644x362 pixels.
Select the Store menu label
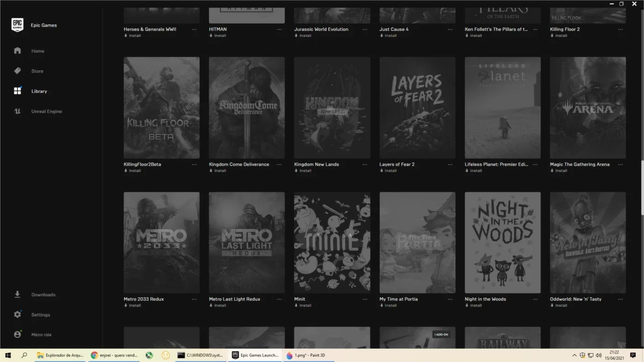click(37, 71)
